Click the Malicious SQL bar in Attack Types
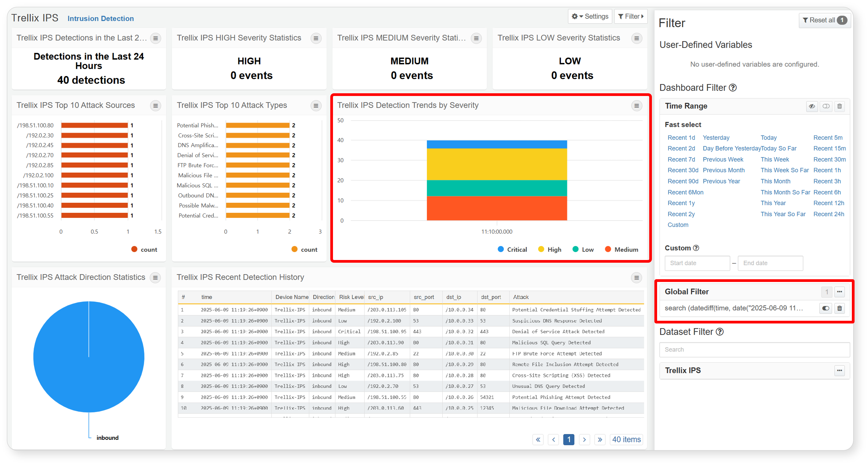Screen dimensions: 868x465 (258, 185)
